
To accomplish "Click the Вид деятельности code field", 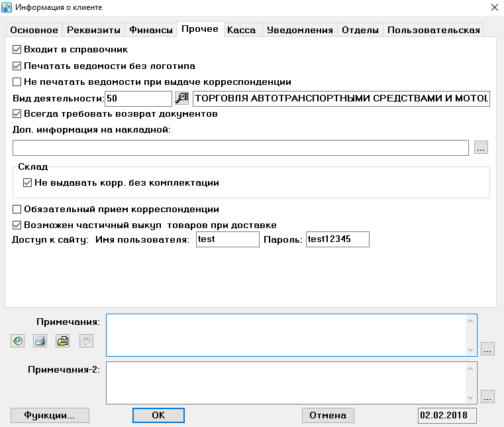I will click(138, 99).
